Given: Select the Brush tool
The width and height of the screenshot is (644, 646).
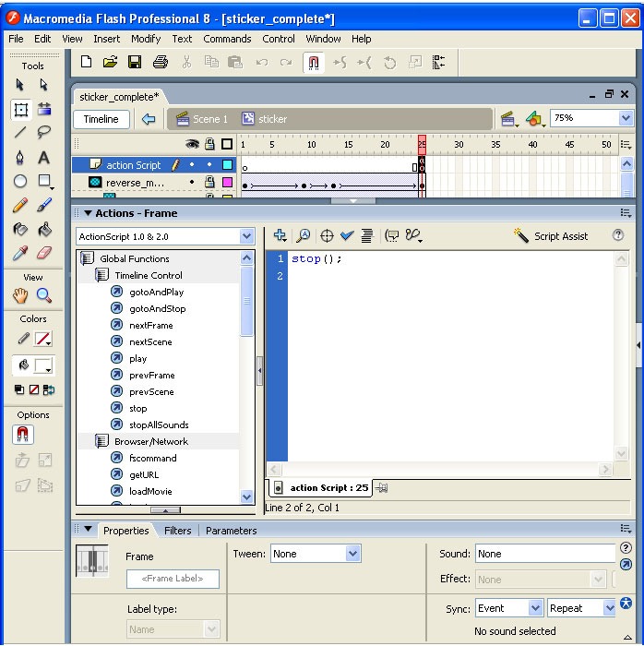Looking at the screenshot, I should tap(44, 205).
